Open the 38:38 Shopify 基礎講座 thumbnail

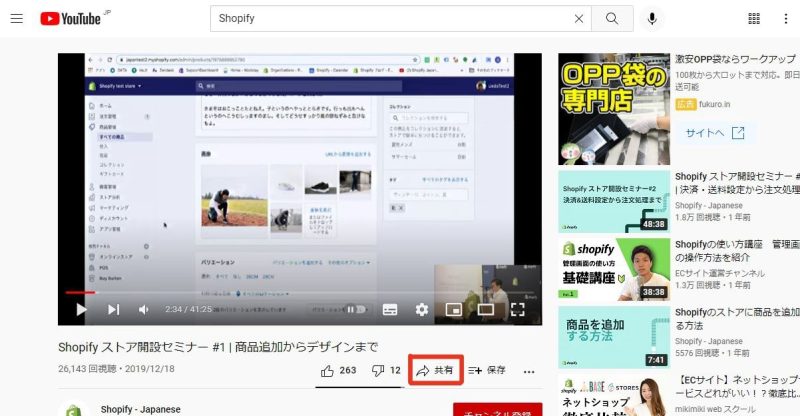pyautogui.click(x=614, y=269)
